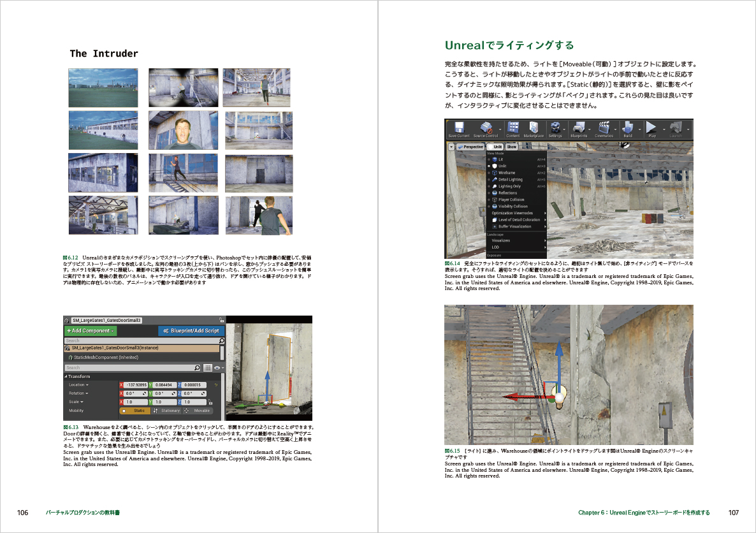Click the Save Current toolbar icon
The height and width of the screenshot is (533, 756).
tap(458, 128)
